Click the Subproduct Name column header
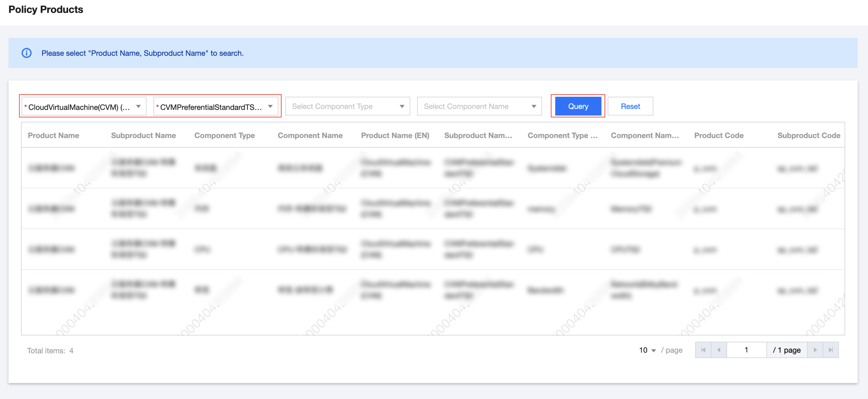 coord(143,135)
